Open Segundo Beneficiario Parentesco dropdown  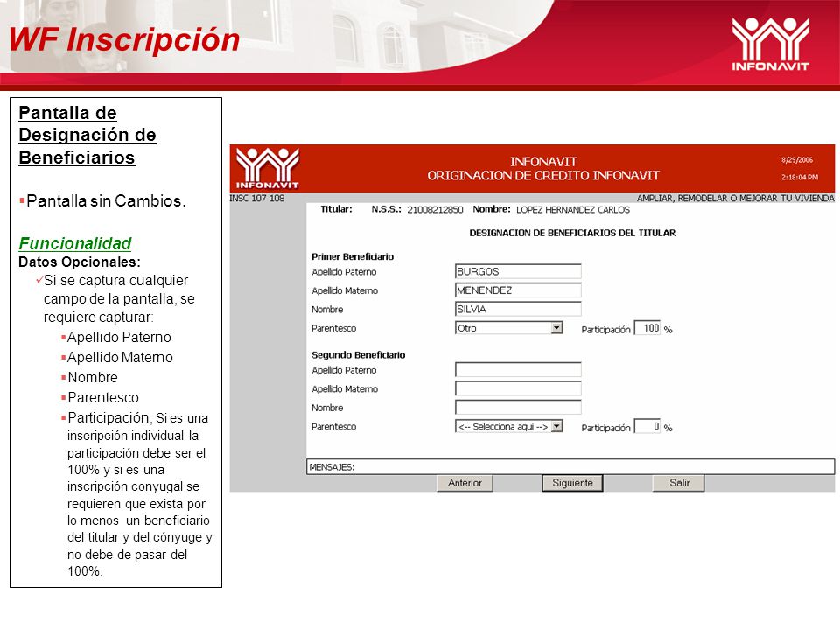(x=509, y=426)
